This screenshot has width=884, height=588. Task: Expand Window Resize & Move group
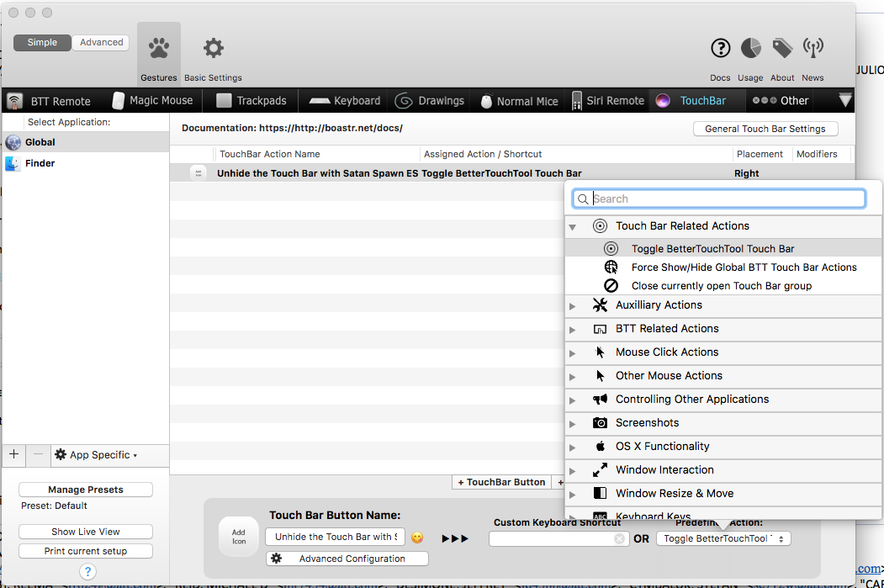point(573,495)
